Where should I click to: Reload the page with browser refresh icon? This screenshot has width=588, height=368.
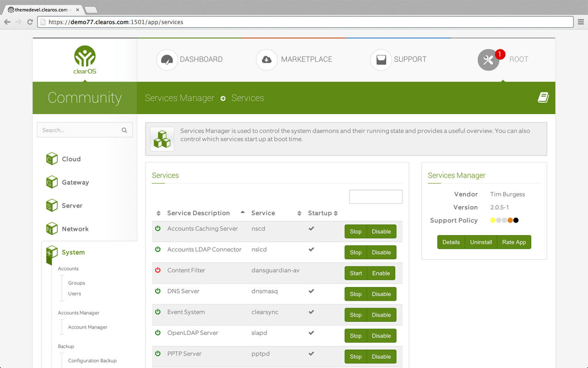click(30, 22)
